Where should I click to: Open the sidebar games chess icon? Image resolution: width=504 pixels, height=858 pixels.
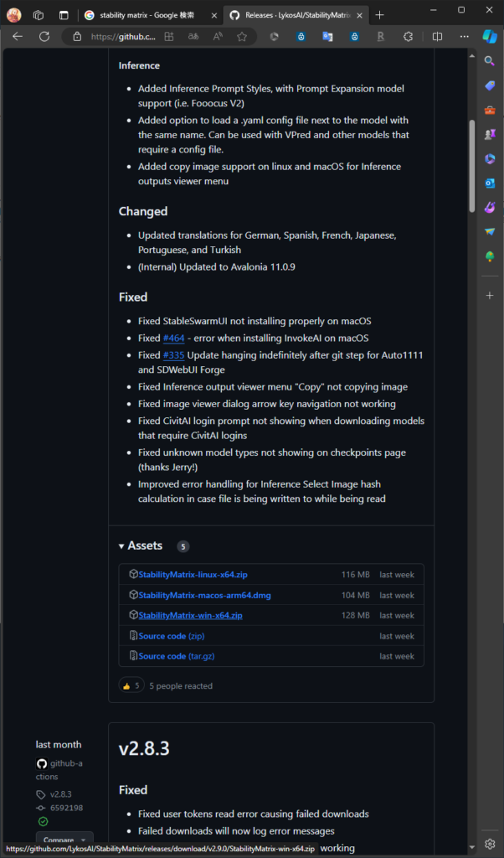coord(490,134)
